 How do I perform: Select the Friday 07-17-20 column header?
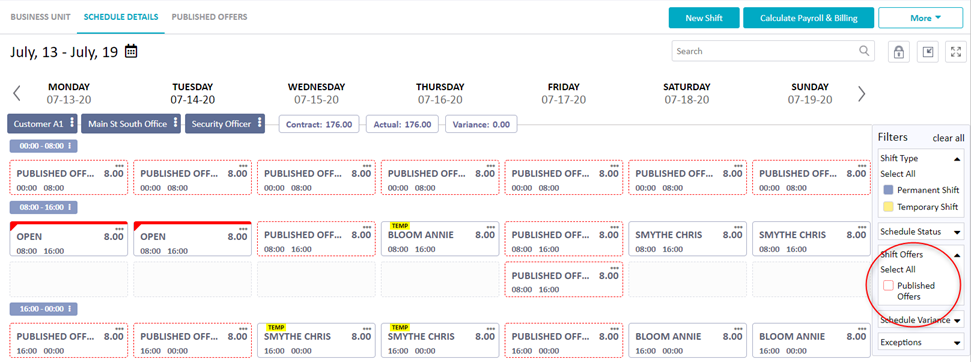point(564,93)
